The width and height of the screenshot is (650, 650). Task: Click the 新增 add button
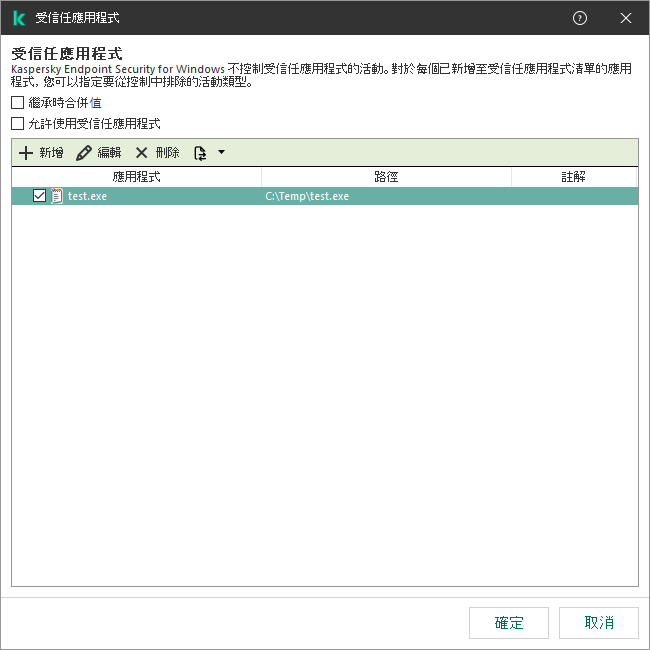[x=41, y=153]
